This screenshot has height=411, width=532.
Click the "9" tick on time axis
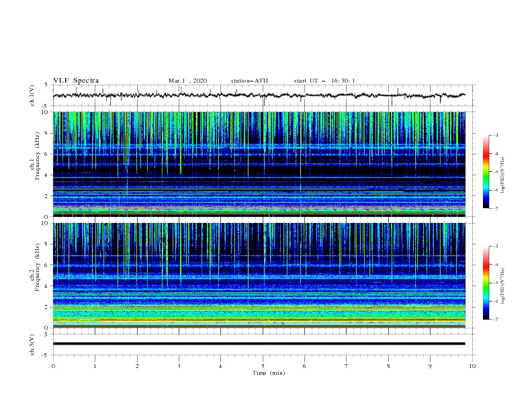[x=430, y=366]
